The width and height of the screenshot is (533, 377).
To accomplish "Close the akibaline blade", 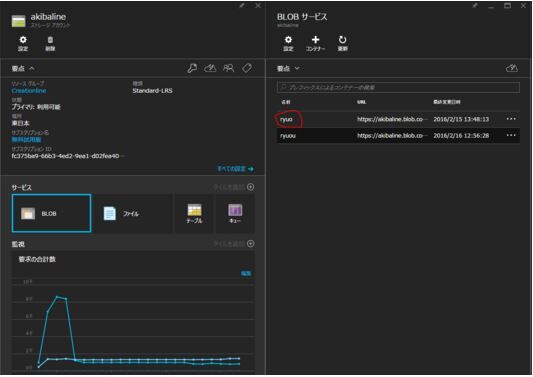I will point(258,5).
